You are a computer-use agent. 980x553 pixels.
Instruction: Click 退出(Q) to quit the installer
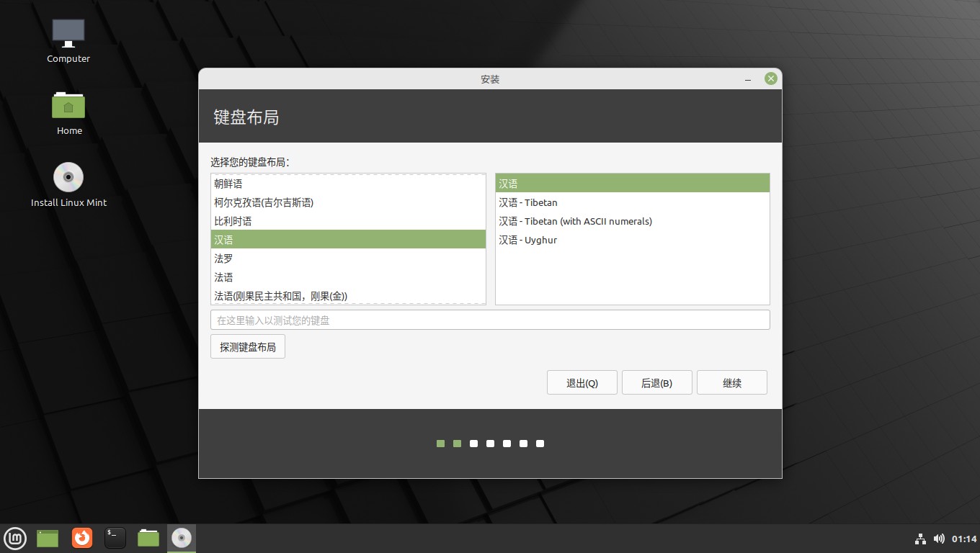(x=582, y=382)
